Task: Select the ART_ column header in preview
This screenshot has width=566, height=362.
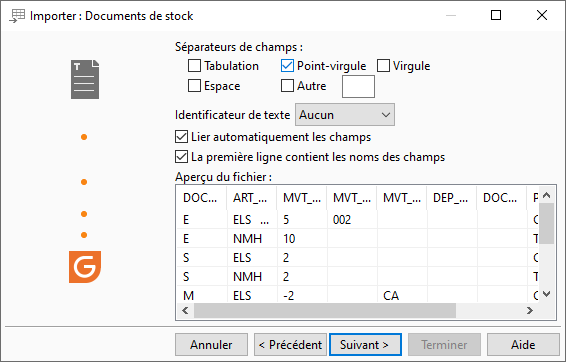Action: pos(252,198)
